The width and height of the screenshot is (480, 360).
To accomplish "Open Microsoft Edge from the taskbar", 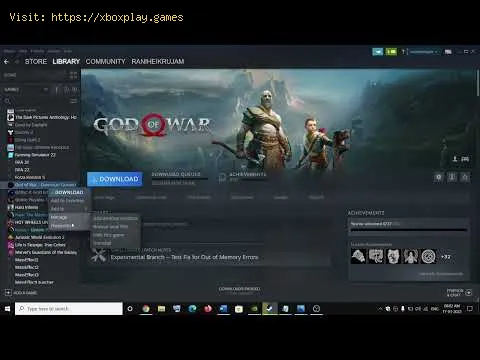I will click(192, 309).
